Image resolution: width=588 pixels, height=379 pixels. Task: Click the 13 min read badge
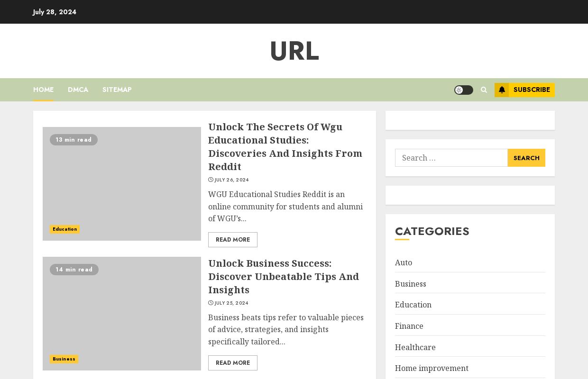tap(73, 140)
